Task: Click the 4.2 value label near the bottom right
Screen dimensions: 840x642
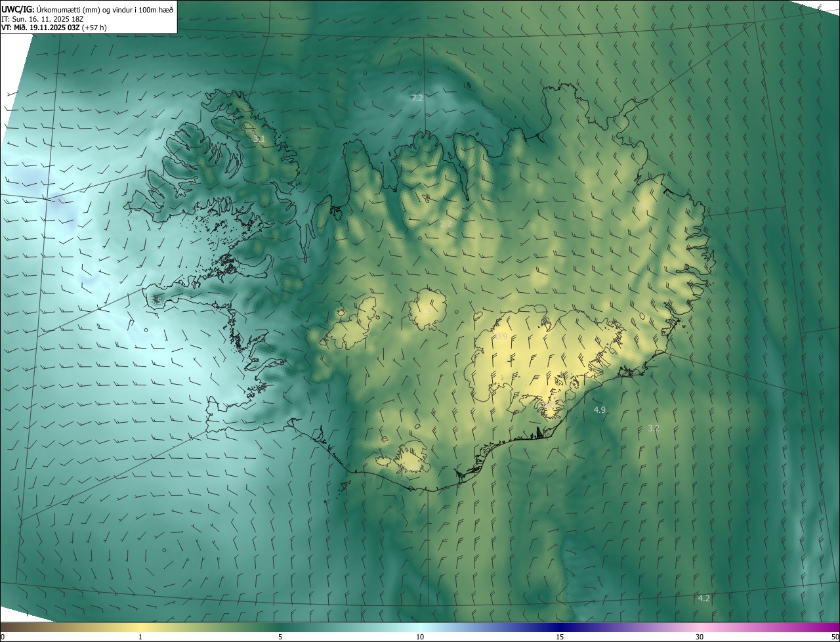Action: coord(704,598)
